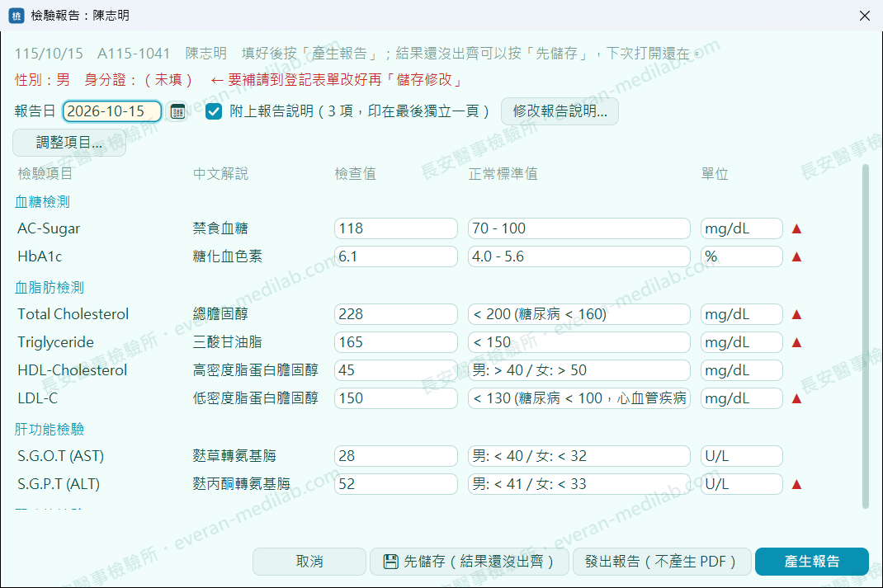
Task: Click S.G.P.T (ALT) normal range field
Action: tap(579, 484)
